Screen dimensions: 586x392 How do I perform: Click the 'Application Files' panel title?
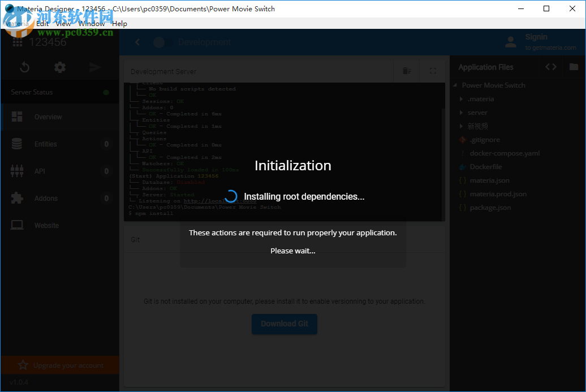click(x=486, y=67)
